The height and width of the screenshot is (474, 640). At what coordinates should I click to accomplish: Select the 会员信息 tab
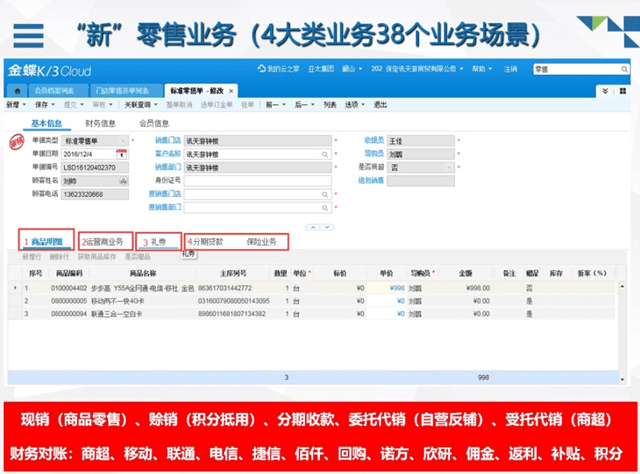(x=154, y=123)
